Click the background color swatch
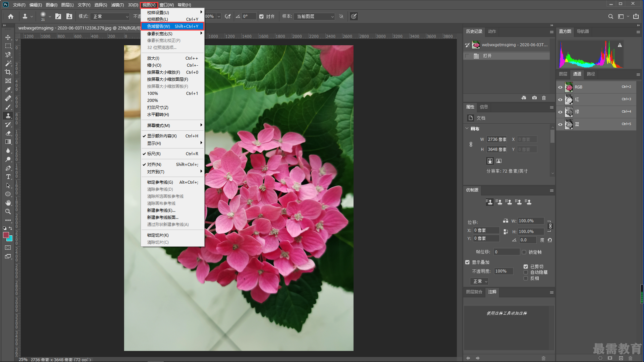This screenshot has height=362, width=644. [10, 239]
